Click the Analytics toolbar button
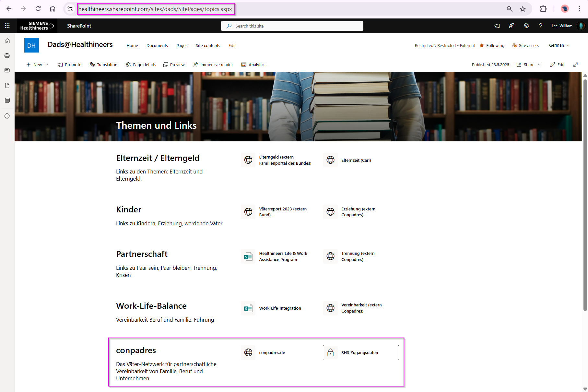This screenshot has height=392, width=588. [253, 65]
